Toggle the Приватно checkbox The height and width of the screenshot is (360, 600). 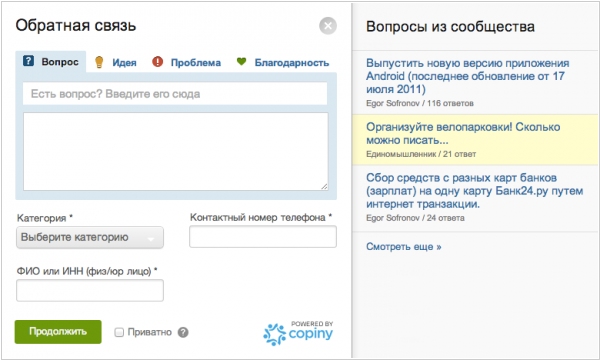click(x=119, y=332)
